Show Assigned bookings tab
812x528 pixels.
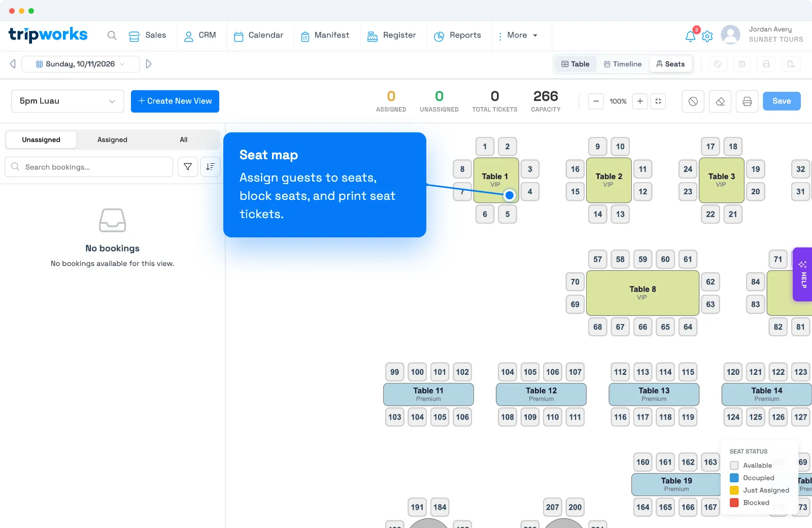click(112, 140)
